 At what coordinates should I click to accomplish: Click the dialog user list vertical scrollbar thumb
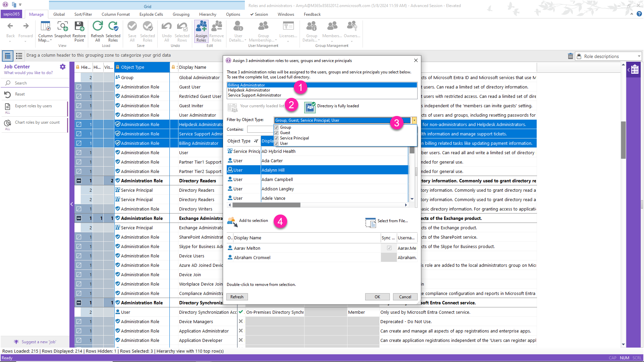(x=412, y=150)
